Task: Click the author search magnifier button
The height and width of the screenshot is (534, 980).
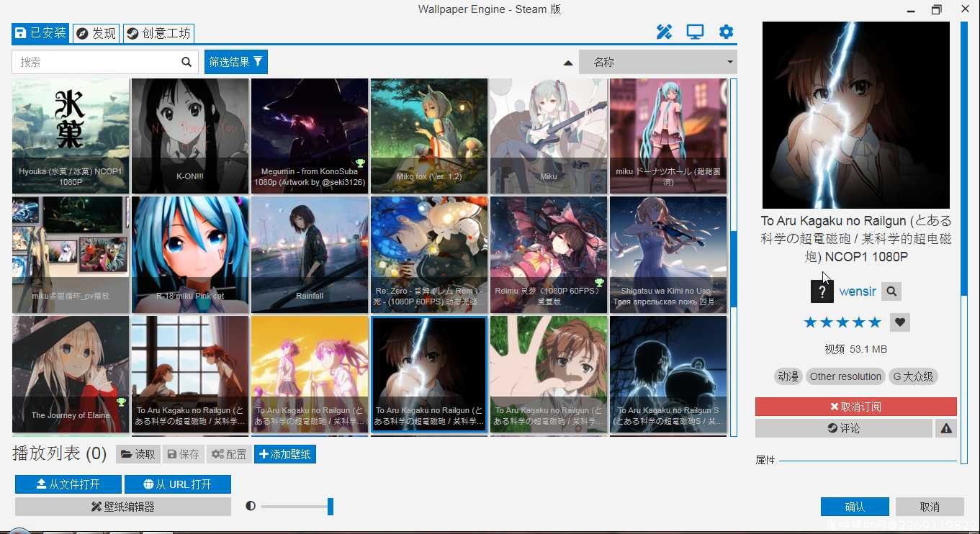Action: click(x=891, y=291)
